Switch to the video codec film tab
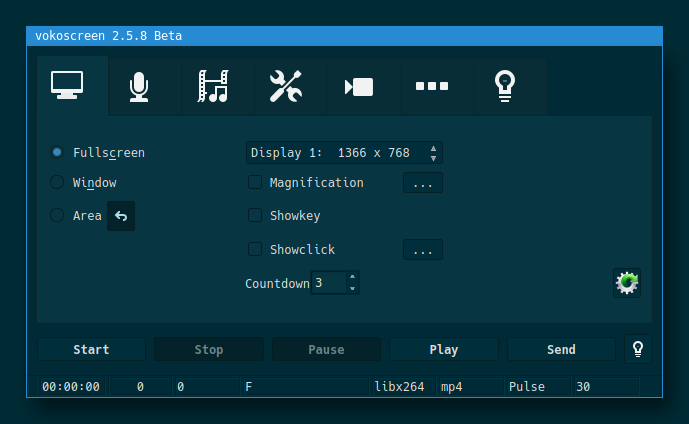This screenshot has width=689, height=424. point(212,87)
